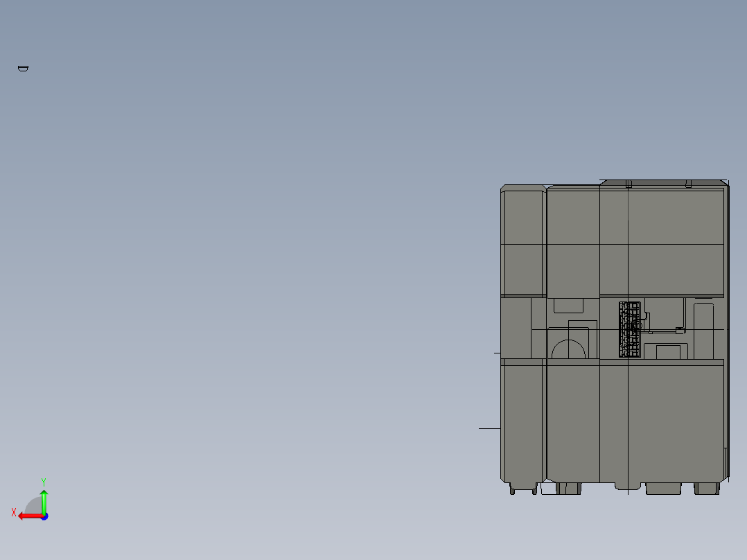Click the blue Z axis dot on the triad

pos(45,516)
